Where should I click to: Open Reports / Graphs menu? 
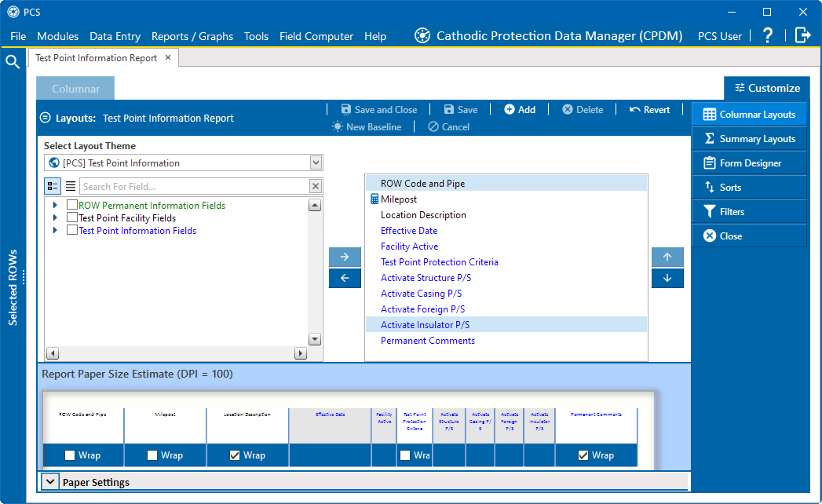tap(192, 36)
